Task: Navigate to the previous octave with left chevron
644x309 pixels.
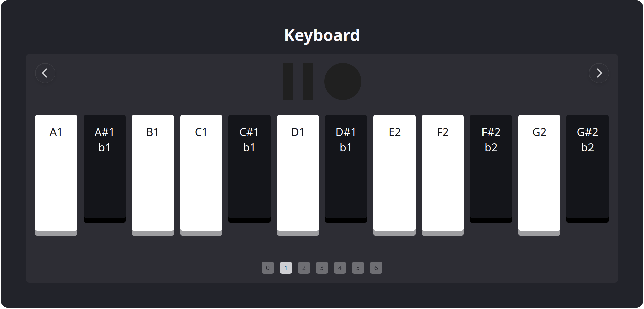Action: click(45, 73)
